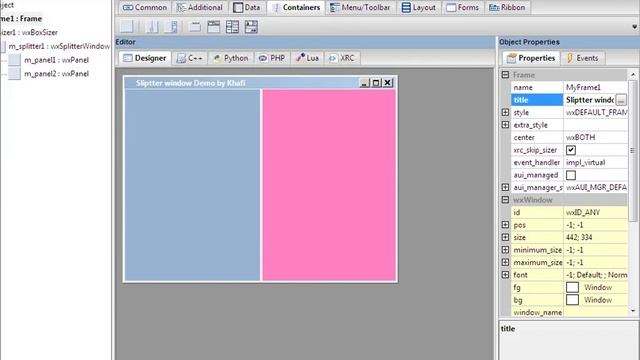Toggle the xrc_skip_sizer checkbox
Viewport: 640px width, 360px height.
pos(571,150)
